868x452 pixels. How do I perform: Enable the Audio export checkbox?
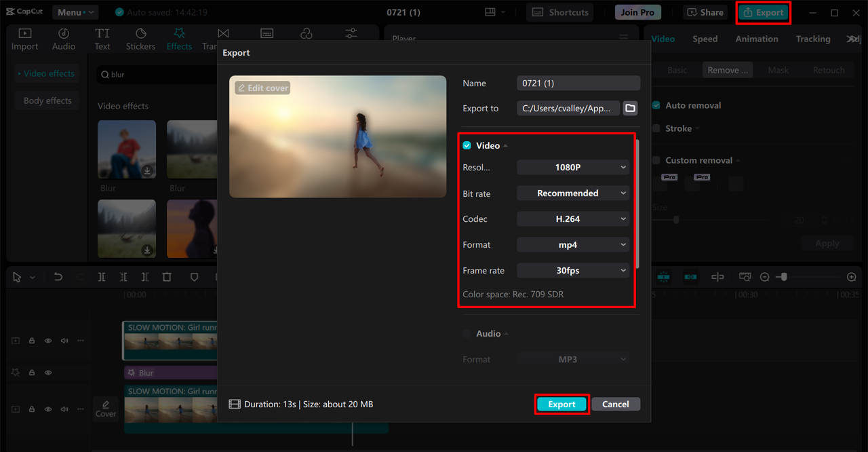pos(467,334)
